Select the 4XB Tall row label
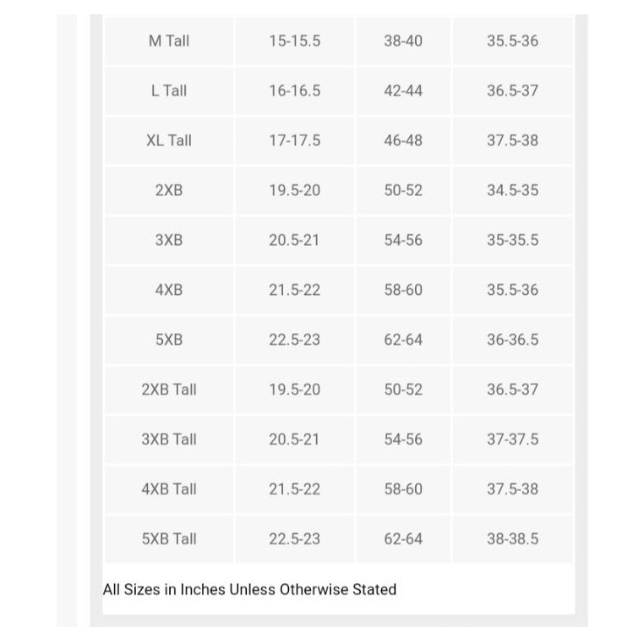Image resolution: width=644 pixels, height=644 pixels. click(x=169, y=488)
